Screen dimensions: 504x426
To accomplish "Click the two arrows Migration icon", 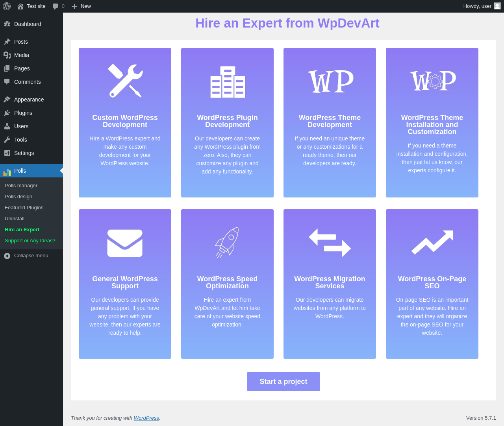I will 330,243.
